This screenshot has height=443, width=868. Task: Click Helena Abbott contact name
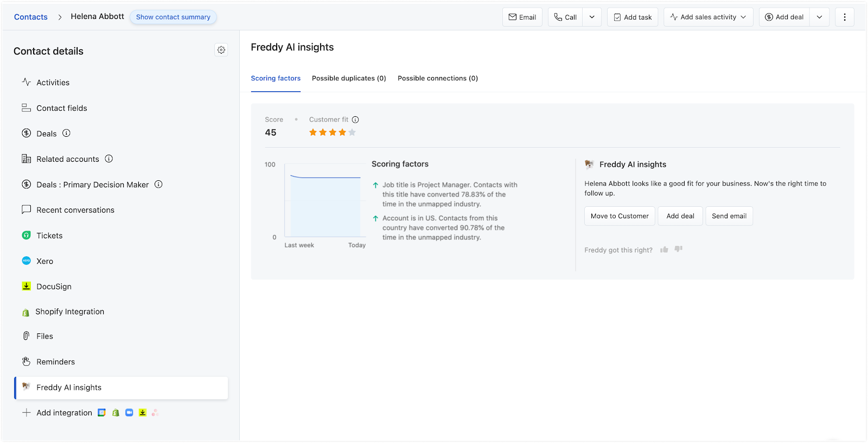coord(97,16)
